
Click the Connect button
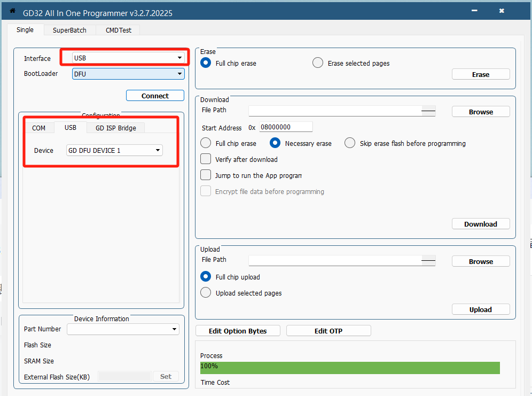coord(155,96)
